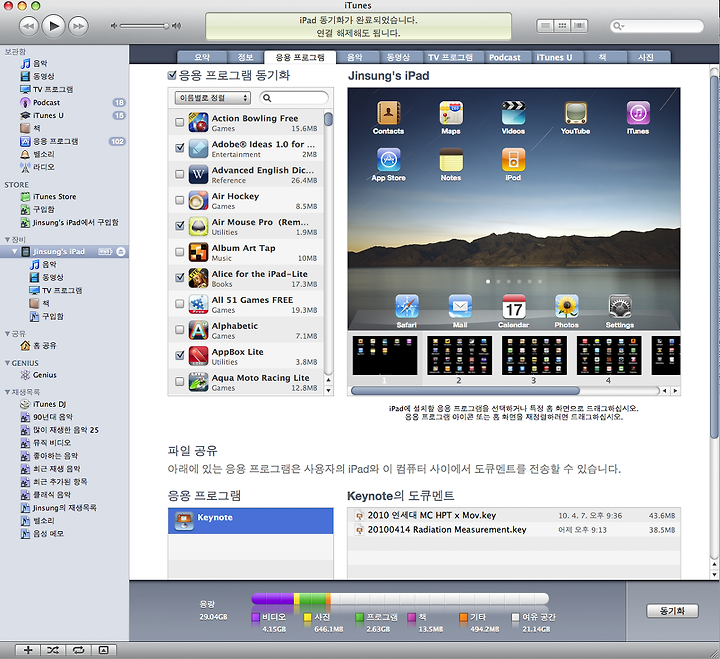
Task: Show artwork viewer button at bottom
Action: [x=104, y=650]
